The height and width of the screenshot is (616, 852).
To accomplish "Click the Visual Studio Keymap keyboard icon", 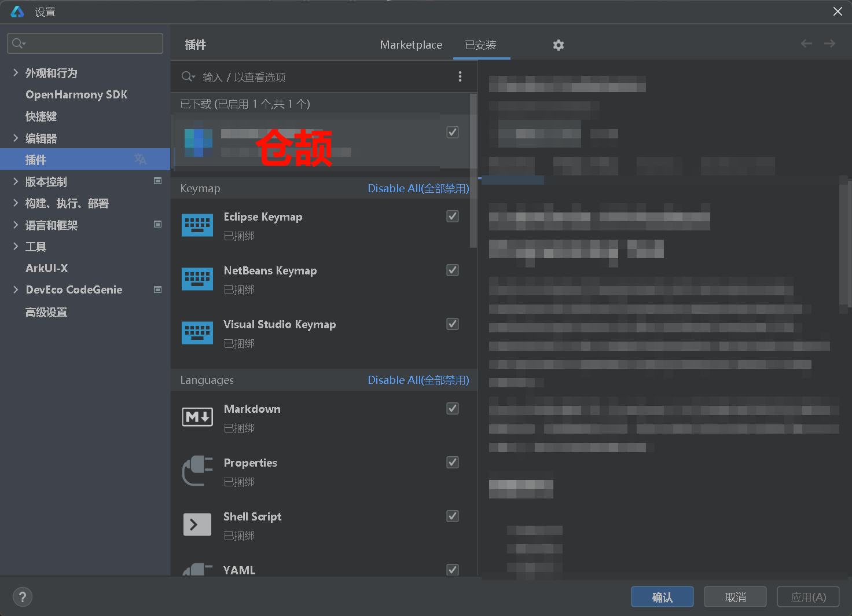I will point(197,333).
